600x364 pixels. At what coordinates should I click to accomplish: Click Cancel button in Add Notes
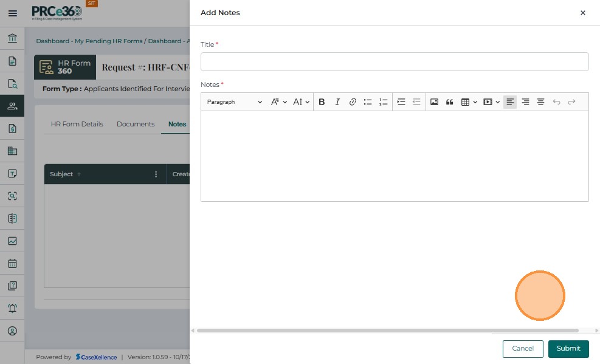coord(523,349)
